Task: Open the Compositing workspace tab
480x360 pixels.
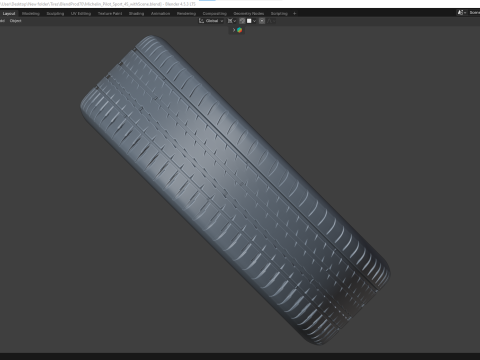Action: 215,14
